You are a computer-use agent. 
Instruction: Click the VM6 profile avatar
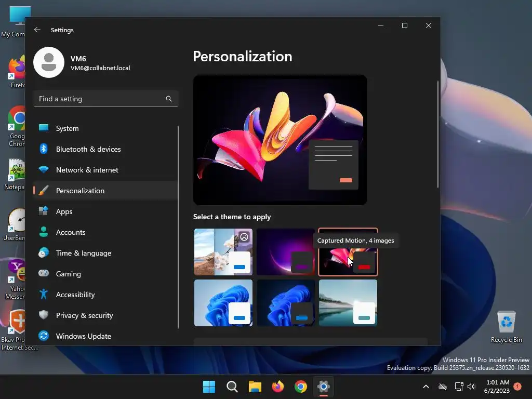click(49, 62)
